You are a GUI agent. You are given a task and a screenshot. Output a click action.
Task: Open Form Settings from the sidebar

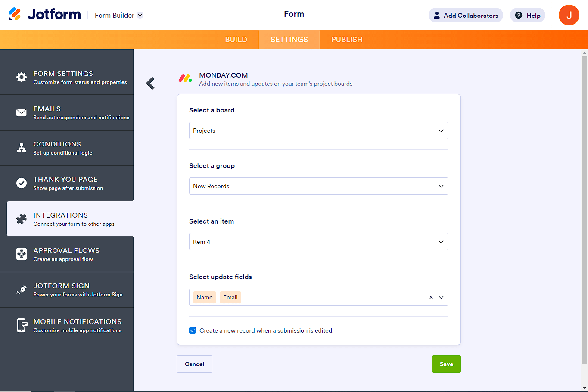[21, 77]
